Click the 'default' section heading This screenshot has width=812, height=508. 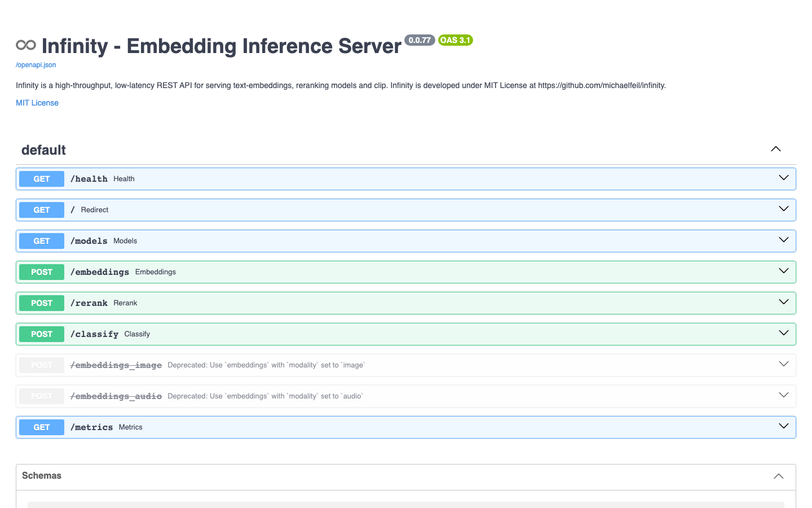click(43, 150)
